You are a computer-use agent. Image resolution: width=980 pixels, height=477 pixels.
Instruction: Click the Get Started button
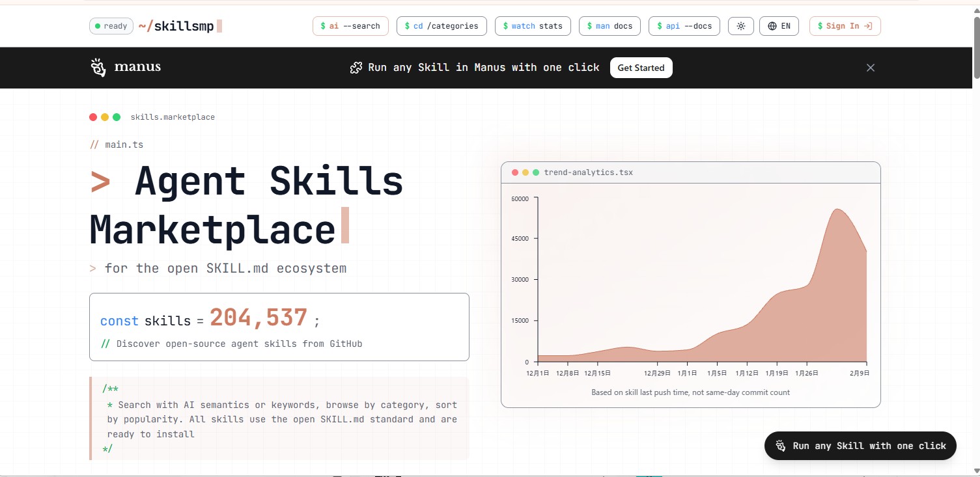(x=641, y=68)
